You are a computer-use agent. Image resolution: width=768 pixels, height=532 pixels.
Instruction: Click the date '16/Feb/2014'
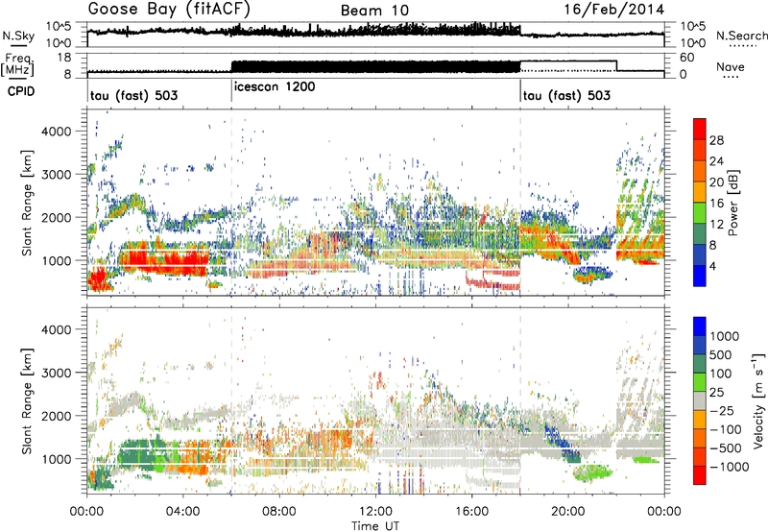[614, 10]
